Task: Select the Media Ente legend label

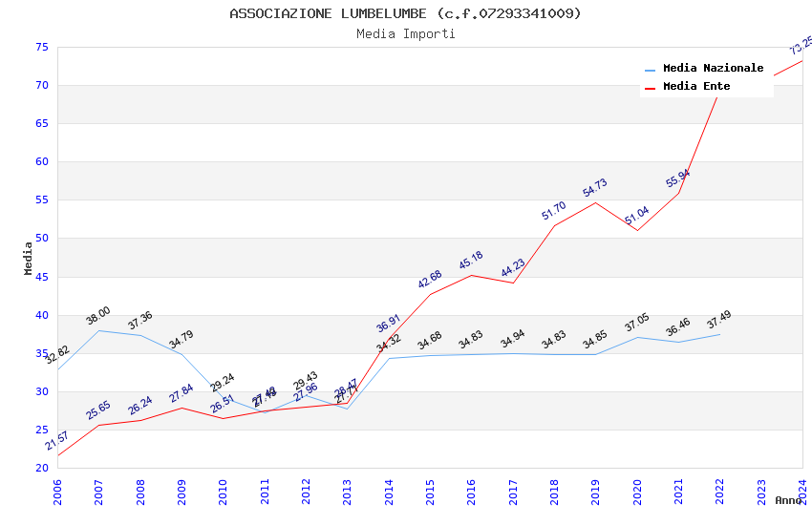Action: (x=696, y=86)
